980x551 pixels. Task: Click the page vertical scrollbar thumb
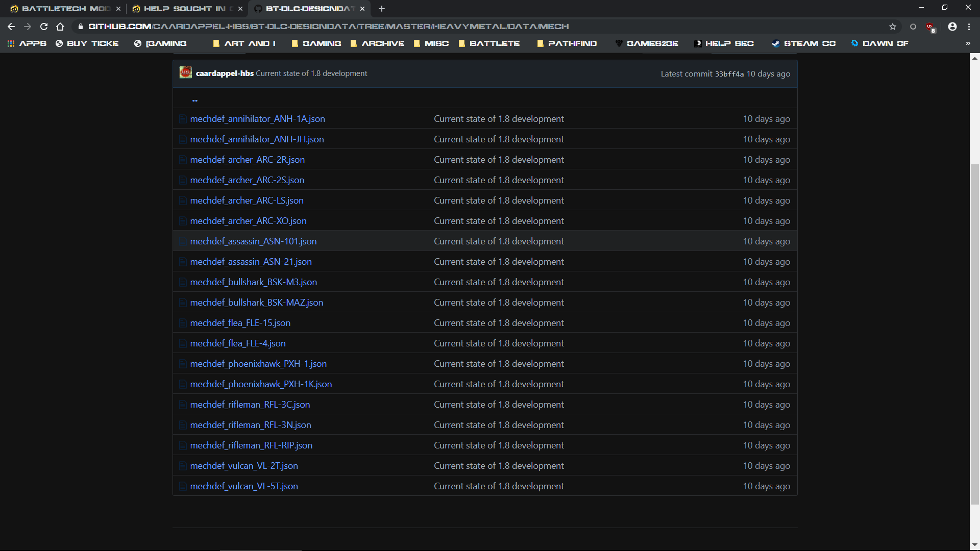tap(975, 334)
